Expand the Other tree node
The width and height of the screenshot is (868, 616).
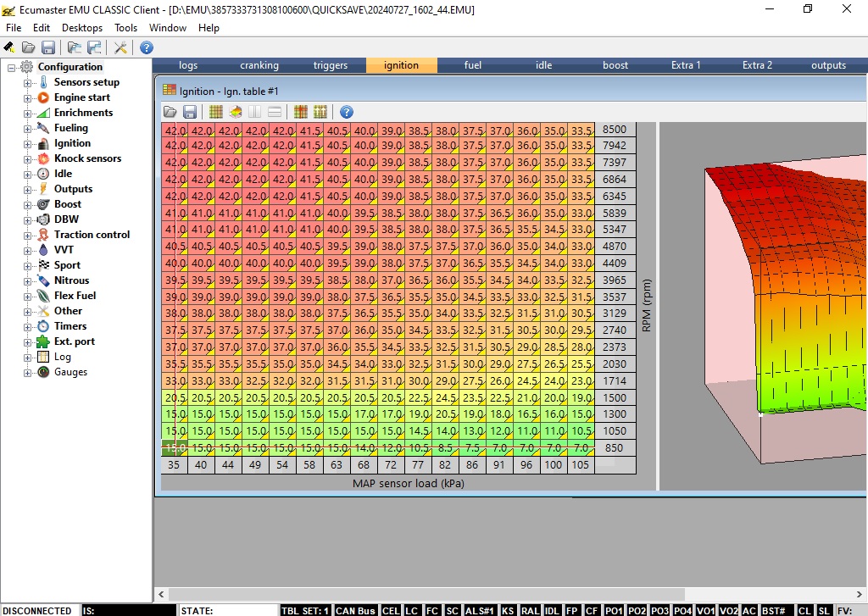(x=27, y=312)
